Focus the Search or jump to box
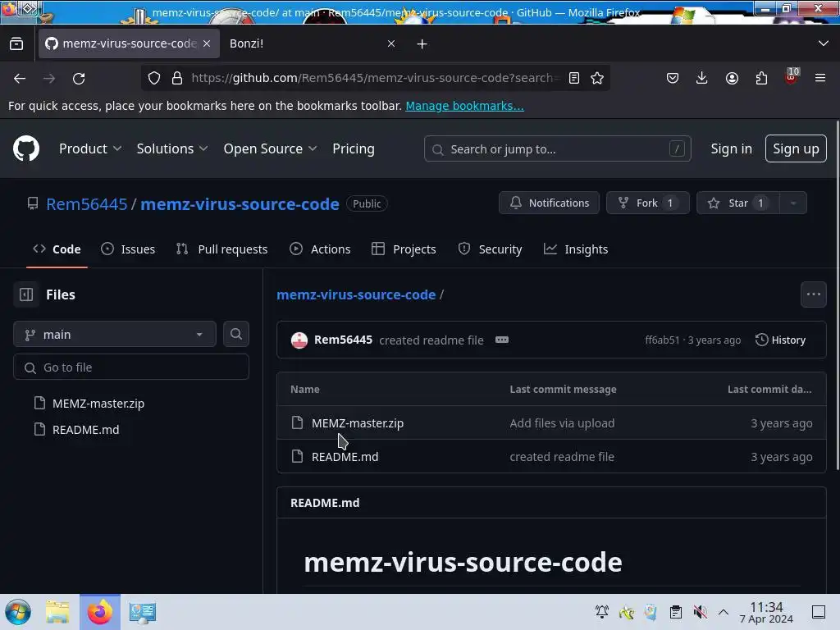 tap(557, 149)
